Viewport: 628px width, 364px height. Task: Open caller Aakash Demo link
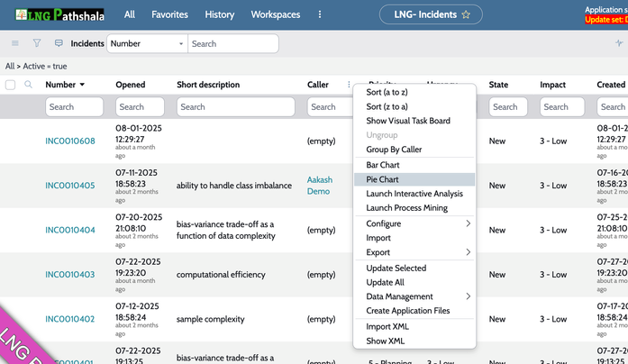[x=320, y=186]
